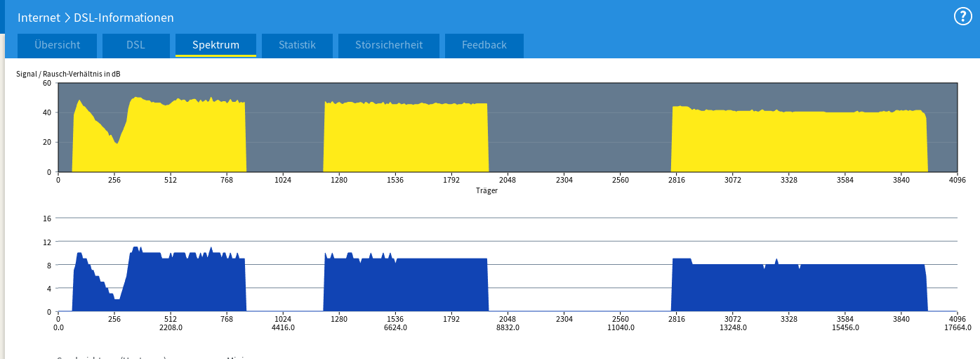Click the Träger axis label
The width and height of the screenshot is (980, 359).
(486, 190)
